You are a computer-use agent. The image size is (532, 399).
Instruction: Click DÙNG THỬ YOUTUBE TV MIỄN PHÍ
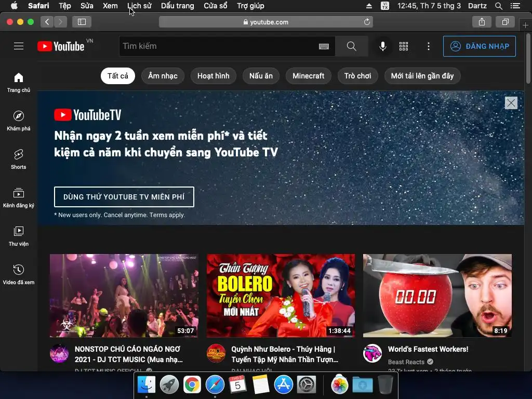[124, 197]
